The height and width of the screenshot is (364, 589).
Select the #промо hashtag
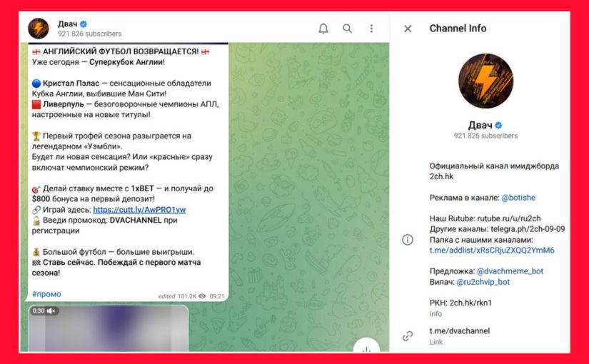46,294
